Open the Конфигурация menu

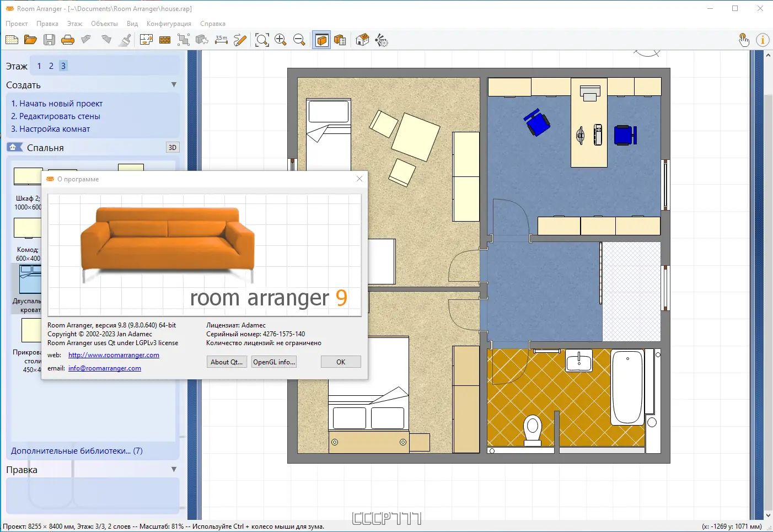click(x=169, y=24)
